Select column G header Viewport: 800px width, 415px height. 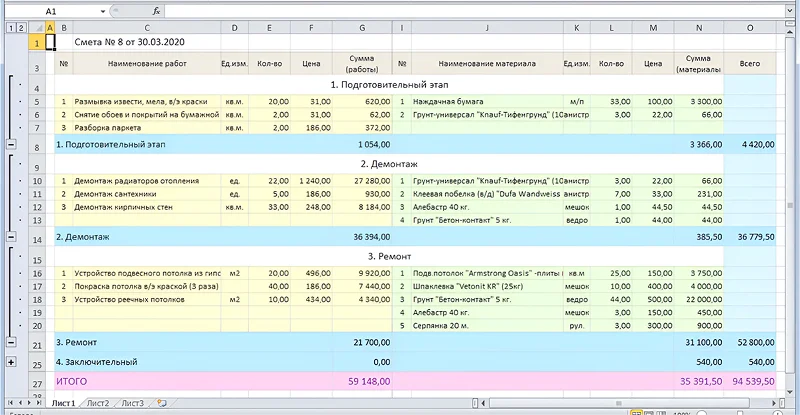click(362, 27)
